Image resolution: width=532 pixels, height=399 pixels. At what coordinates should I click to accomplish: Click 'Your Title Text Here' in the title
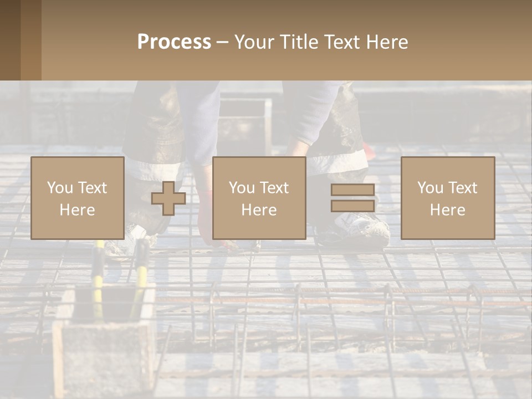point(321,42)
